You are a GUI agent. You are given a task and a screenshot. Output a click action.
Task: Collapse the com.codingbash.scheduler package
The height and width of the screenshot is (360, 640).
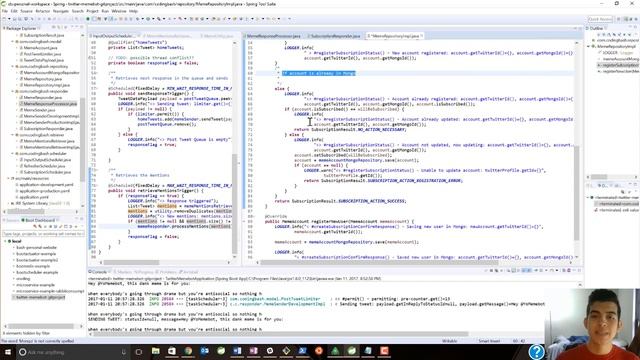[13, 153]
